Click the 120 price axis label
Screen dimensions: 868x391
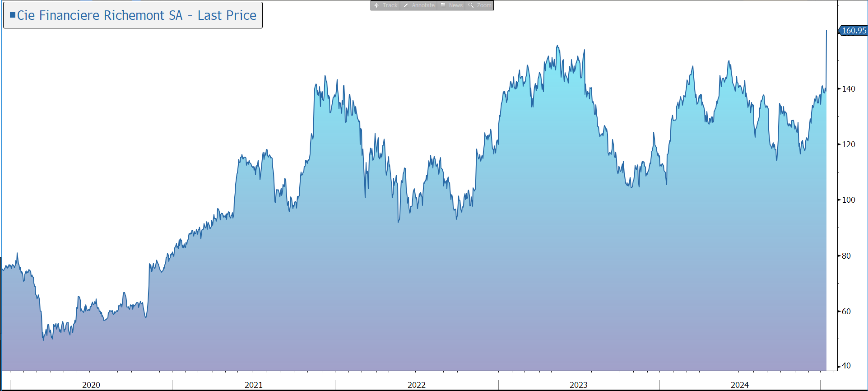pos(849,144)
